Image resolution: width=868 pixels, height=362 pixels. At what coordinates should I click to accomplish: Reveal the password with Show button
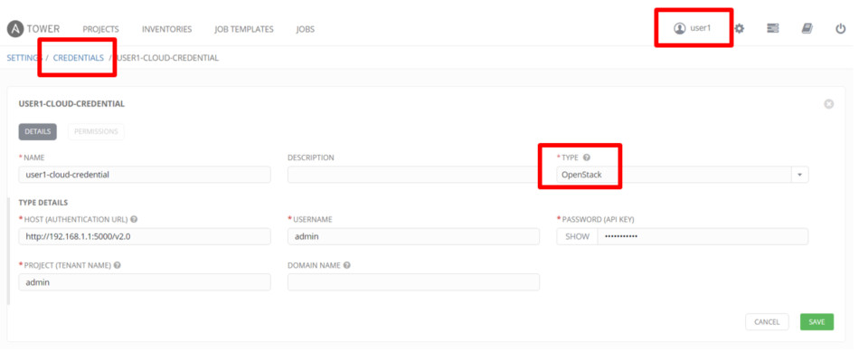click(x=578, y=236)
